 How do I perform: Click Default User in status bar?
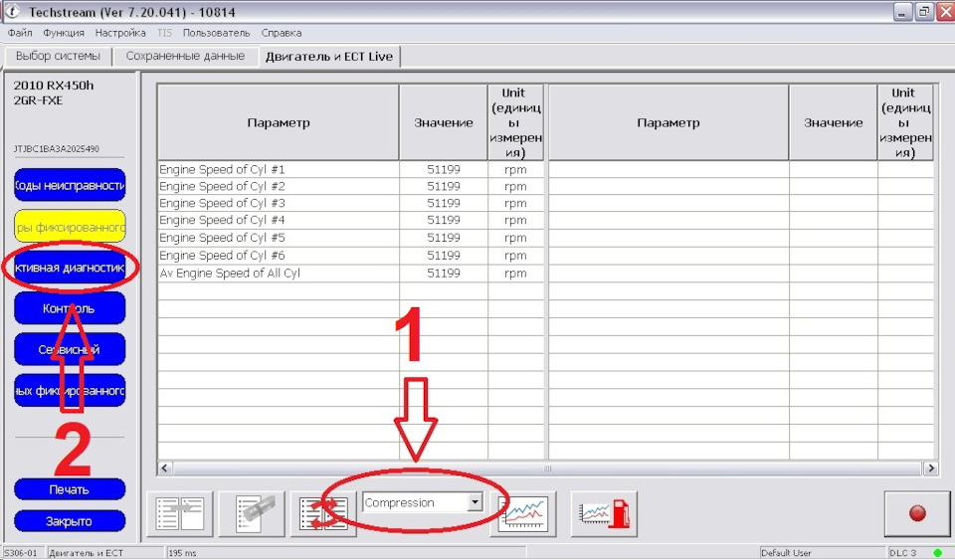[786, 553]
